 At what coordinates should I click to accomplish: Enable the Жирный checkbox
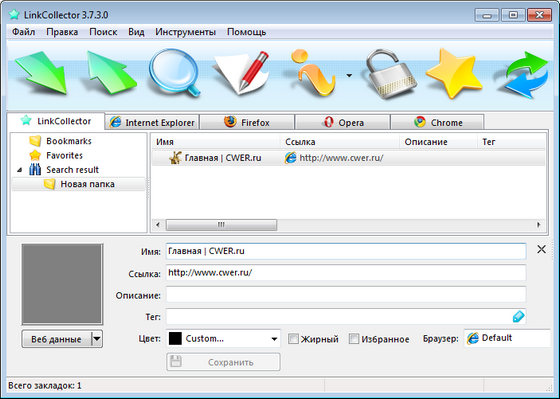pyautogui.click(x=293, y=339)
